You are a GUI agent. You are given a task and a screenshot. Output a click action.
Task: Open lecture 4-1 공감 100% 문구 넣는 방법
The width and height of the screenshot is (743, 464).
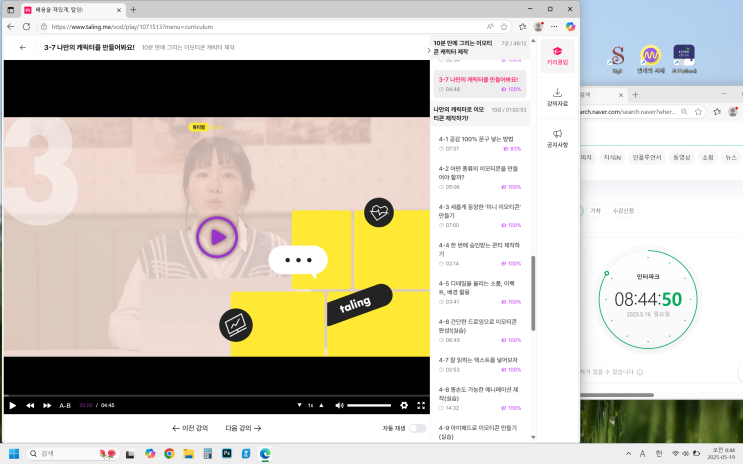(480, 144)
